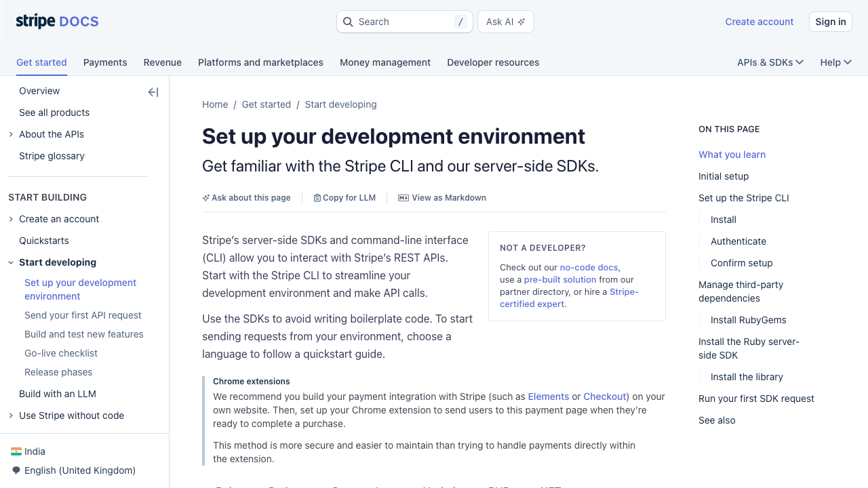Expand Use Stripe without code
The width and height of the screenshot is (868, 488).
coord(11,415)
